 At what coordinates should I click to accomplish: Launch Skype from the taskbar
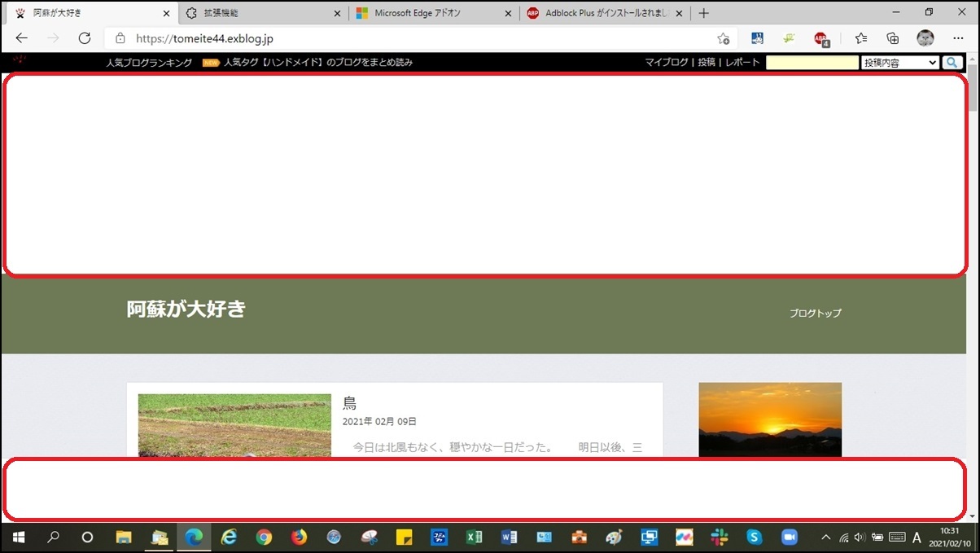(753, 538)
